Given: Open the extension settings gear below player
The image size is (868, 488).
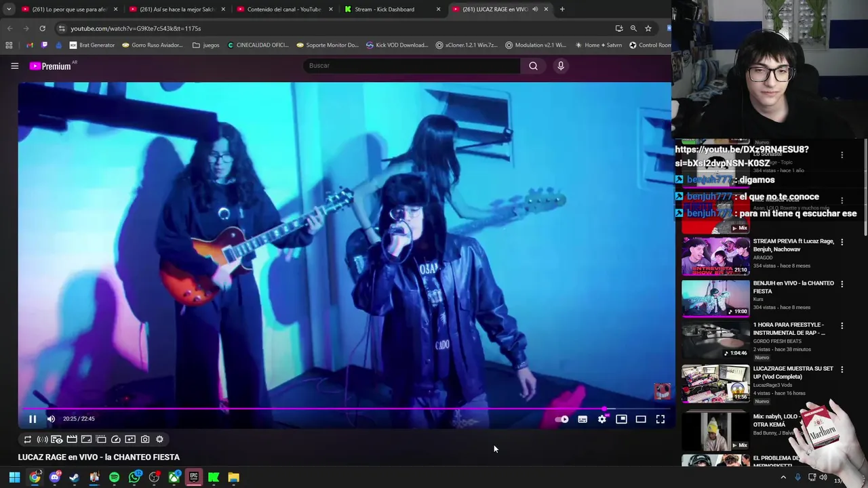Looking at the screenshot, I should (160, 439).
